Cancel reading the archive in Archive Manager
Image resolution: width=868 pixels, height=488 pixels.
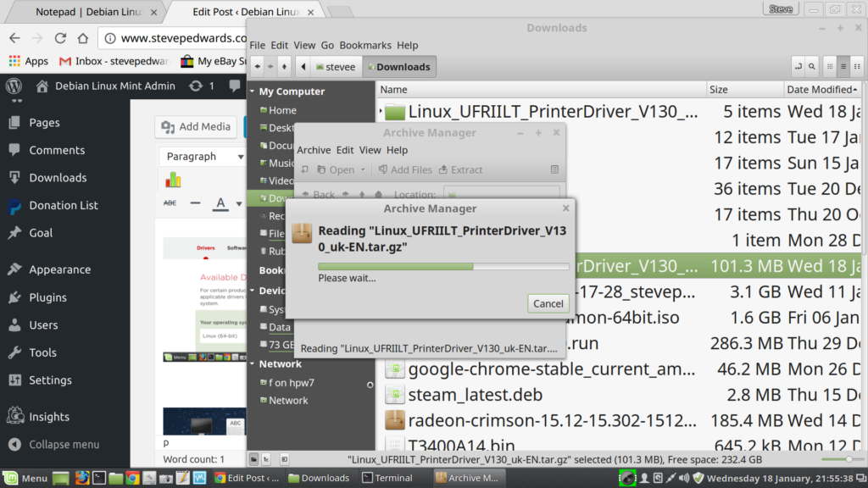click(x=548, y=303)
